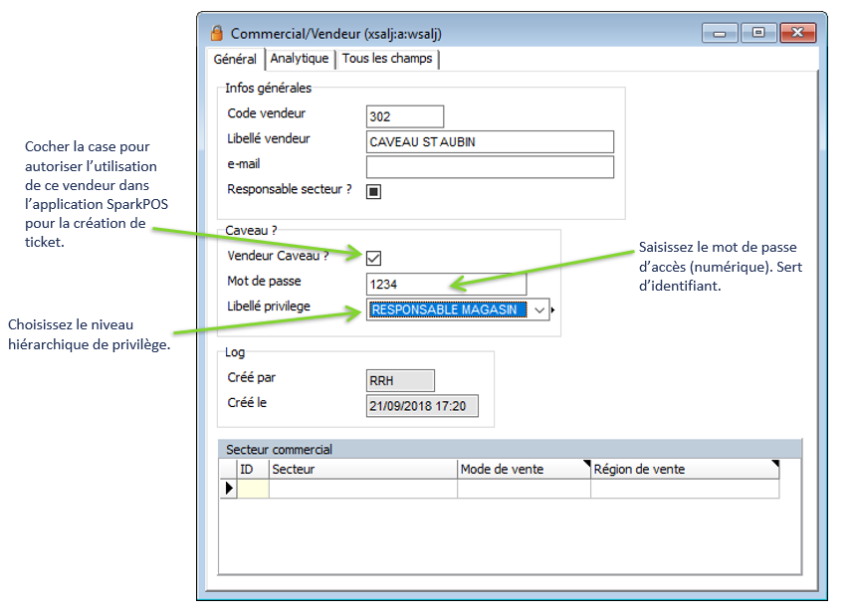Expand the Mode de vente column dropdown

point(586,463)
